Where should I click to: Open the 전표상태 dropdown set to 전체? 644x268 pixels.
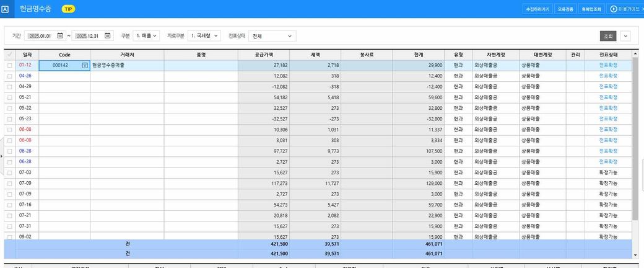(272, 36)
